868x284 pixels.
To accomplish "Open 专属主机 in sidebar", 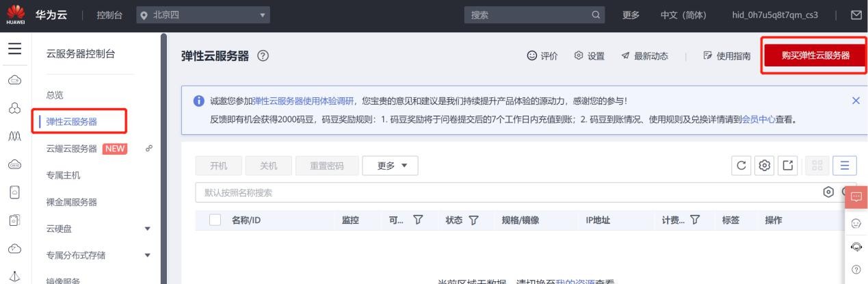I will pyautogui.click(x=63, y=175).
